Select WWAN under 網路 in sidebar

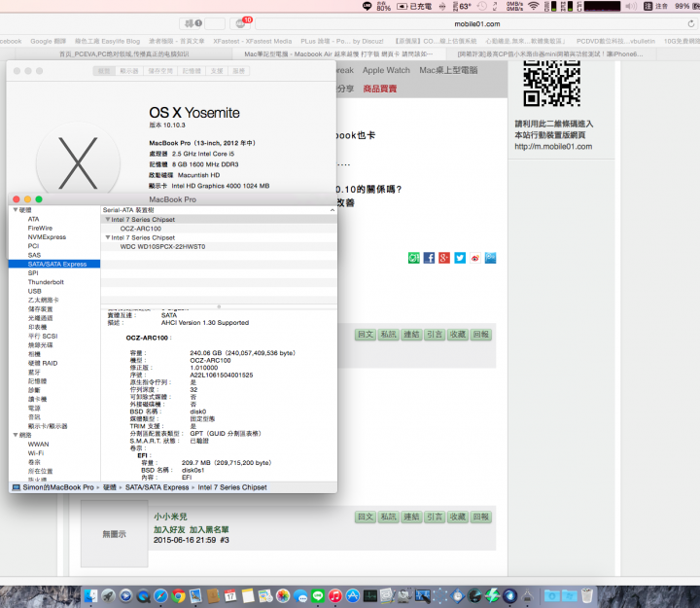tap(38, 444)
